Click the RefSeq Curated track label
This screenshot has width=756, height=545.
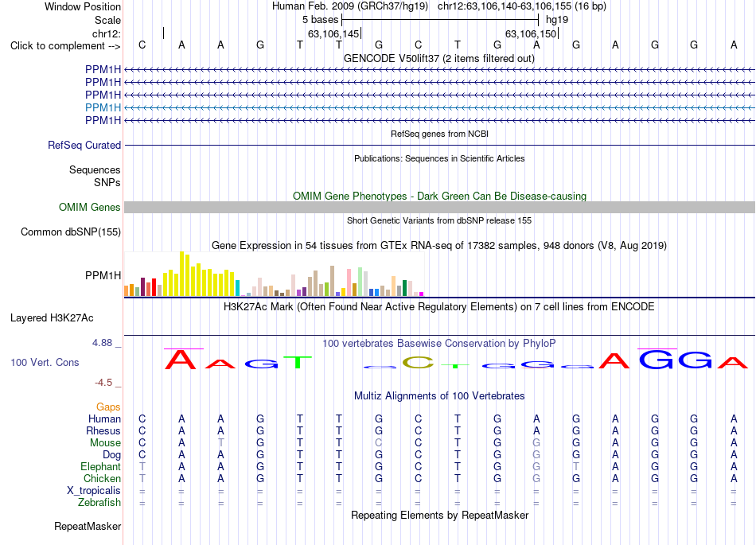pos(84,145)
